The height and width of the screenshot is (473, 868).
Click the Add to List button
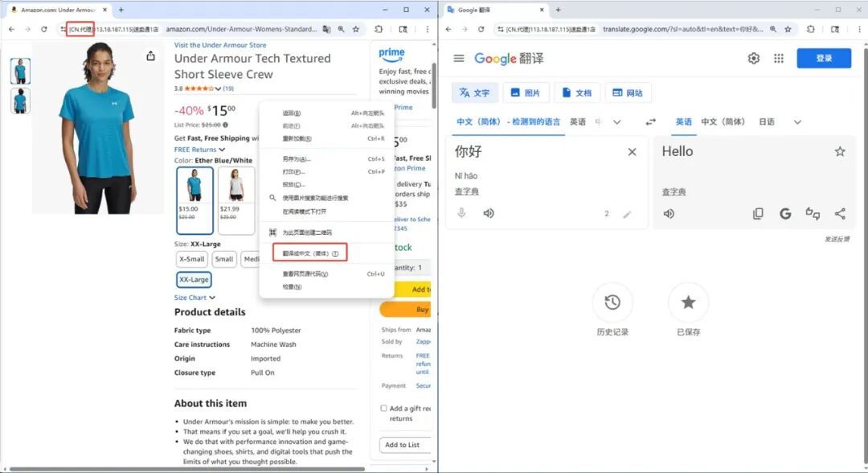click(404, 445)
